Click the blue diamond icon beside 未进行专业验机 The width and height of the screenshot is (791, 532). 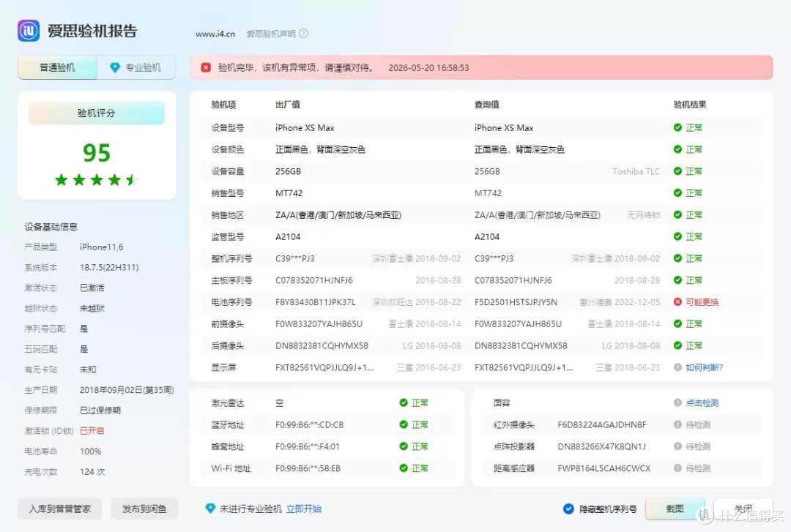(210, 509)
